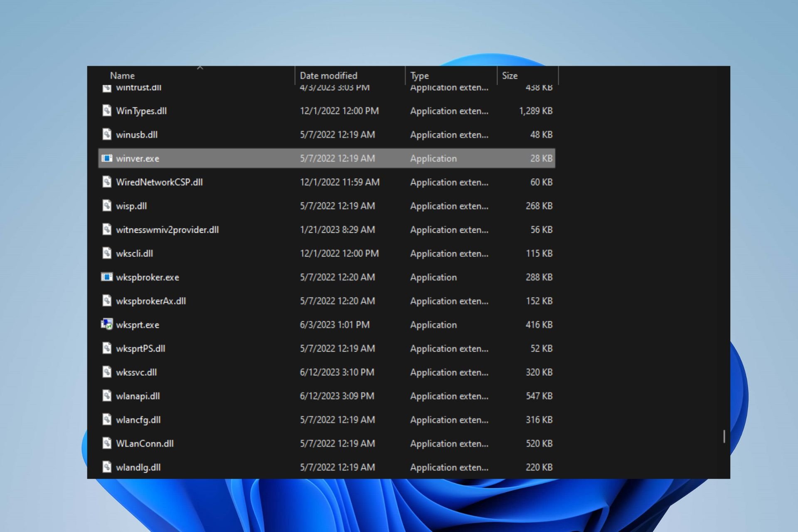This screenshot has width=798, height=532.
Task: Click the wksprt.exe application icon
Action: click(x=107, y=324)
